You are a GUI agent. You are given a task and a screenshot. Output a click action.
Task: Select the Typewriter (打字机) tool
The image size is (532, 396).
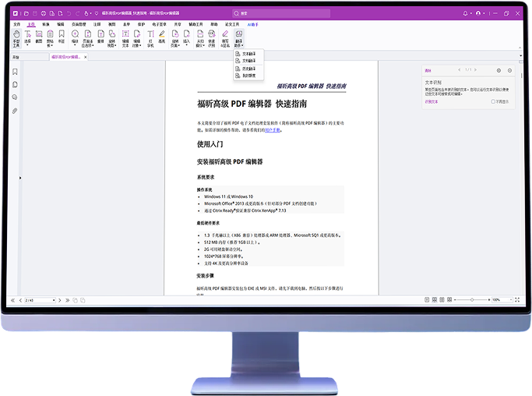click(x=150, y=37)
